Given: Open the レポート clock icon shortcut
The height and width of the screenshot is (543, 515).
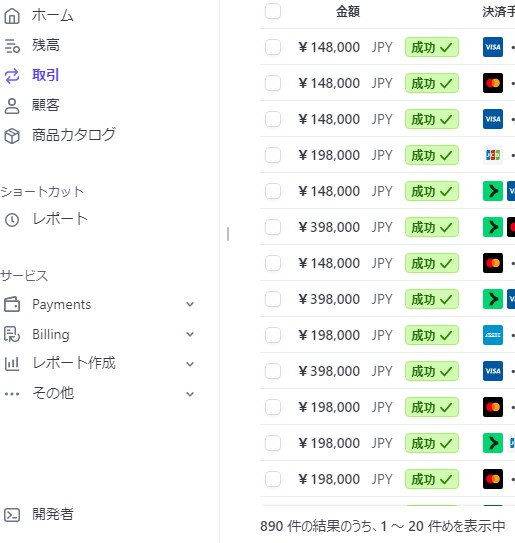Looking at the screenshot, I should point(12,220).
